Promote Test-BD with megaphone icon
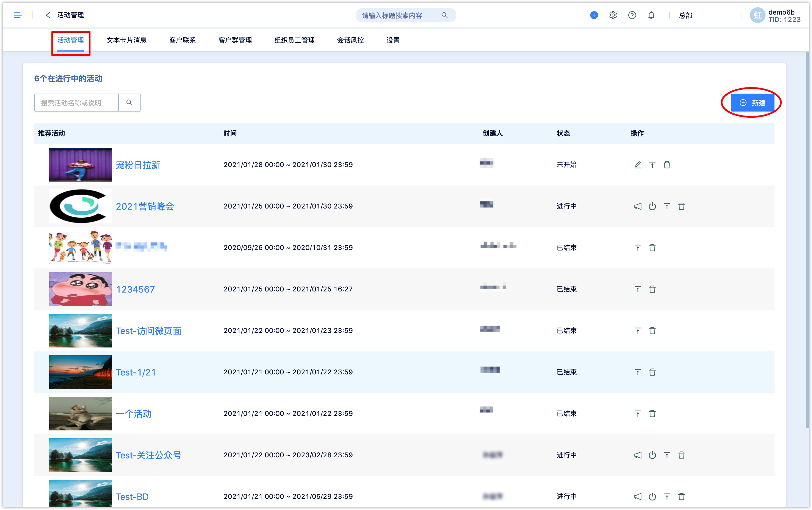 point(638,497)
